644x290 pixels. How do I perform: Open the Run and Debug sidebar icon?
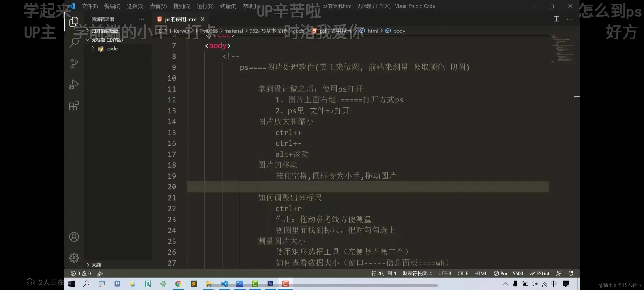pyautogui.click(x=74, y=85)
